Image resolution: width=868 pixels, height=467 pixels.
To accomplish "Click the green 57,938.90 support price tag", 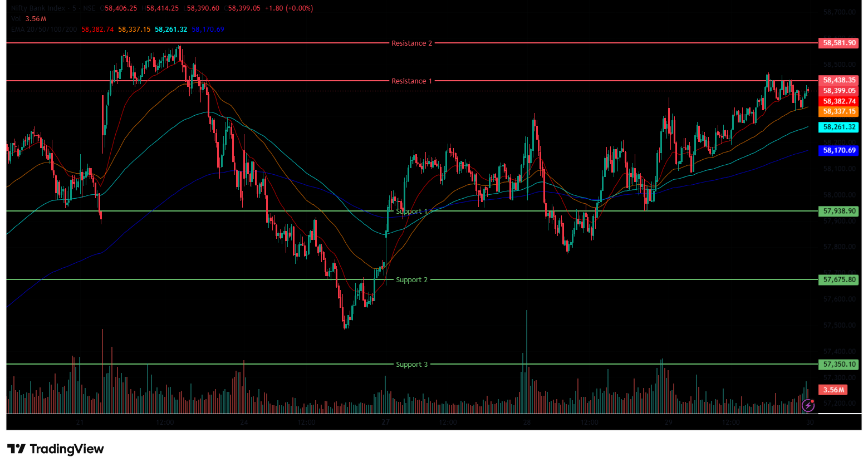I will 838,211.
